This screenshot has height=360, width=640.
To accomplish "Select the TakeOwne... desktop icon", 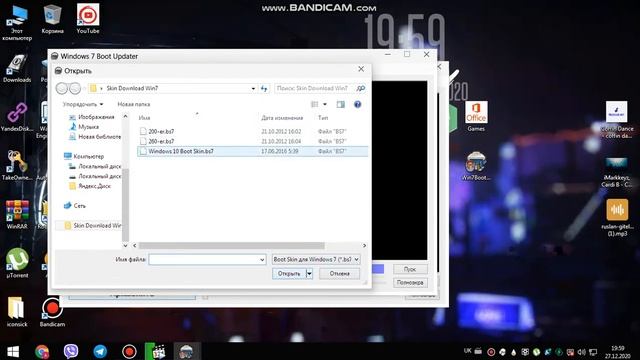I will tap(17, 166).
